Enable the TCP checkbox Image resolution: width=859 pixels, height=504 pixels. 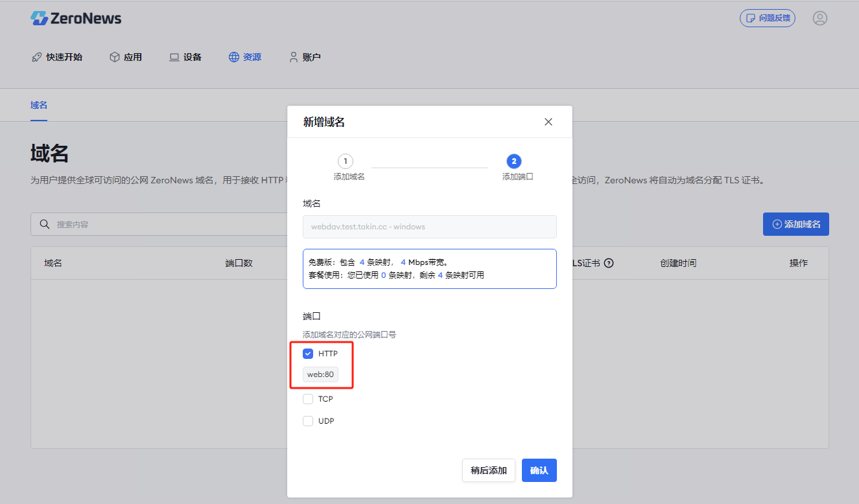308,399
